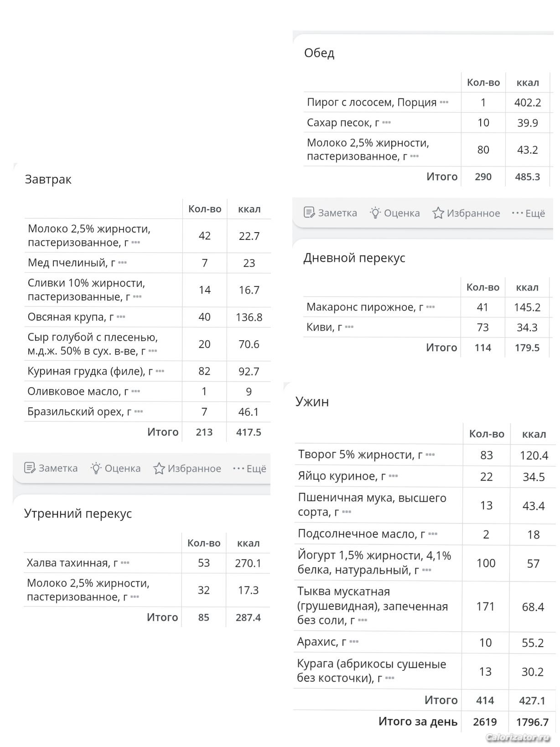Open options dots next to Овсяная крупа
560x747 pixels.
coord(121,317)
